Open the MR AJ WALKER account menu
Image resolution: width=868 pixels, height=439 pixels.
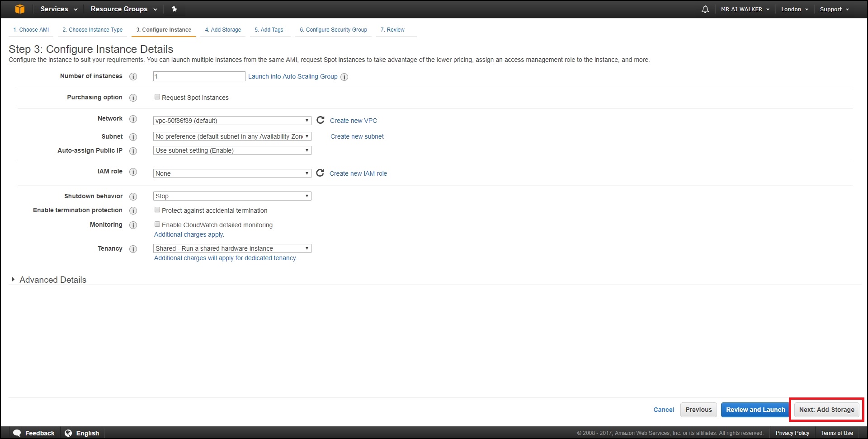point(745,9)
